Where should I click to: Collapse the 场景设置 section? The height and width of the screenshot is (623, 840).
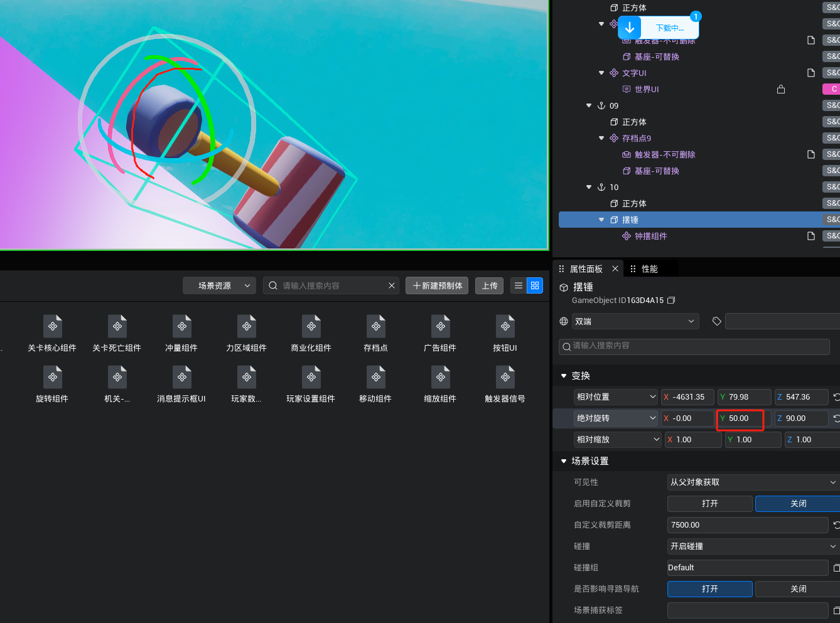(564, 461)
